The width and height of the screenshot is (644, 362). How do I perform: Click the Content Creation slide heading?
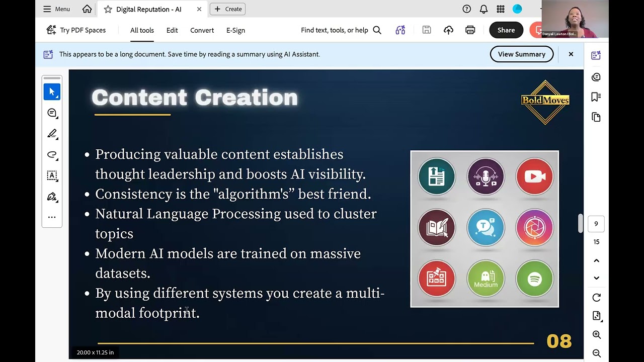(195, 98)
